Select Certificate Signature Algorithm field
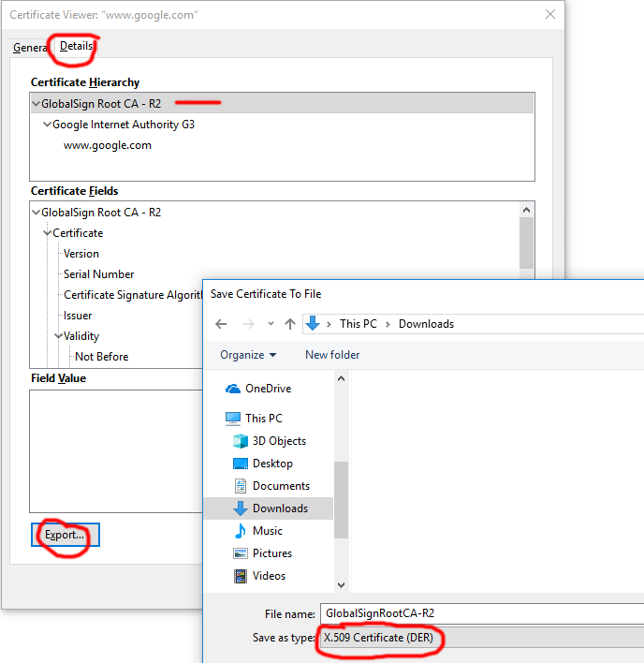Image resolution: width=644 pixels, height=663 pixels. (x=133, y=295)
